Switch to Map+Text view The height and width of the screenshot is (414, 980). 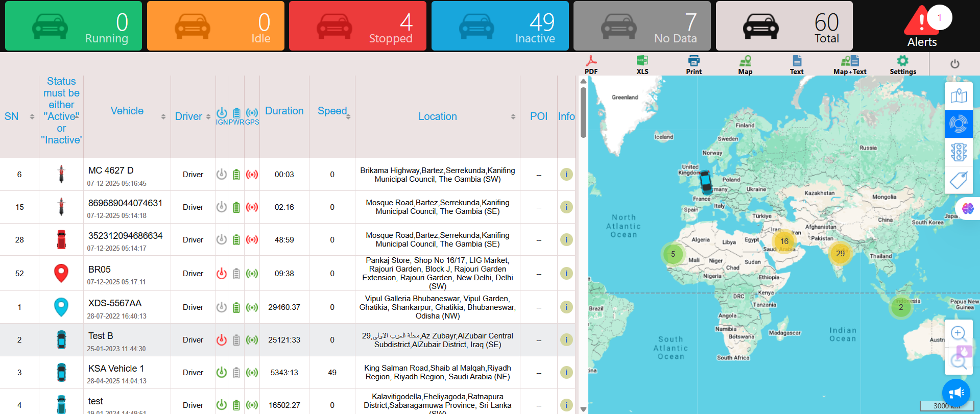tap(850, 64)
